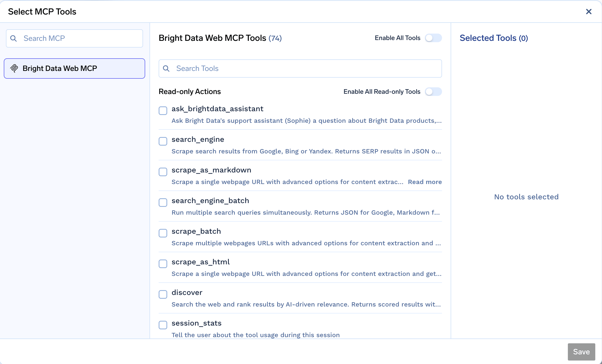
Task: Check the search_engine checkbox
Action: [163, 141]
